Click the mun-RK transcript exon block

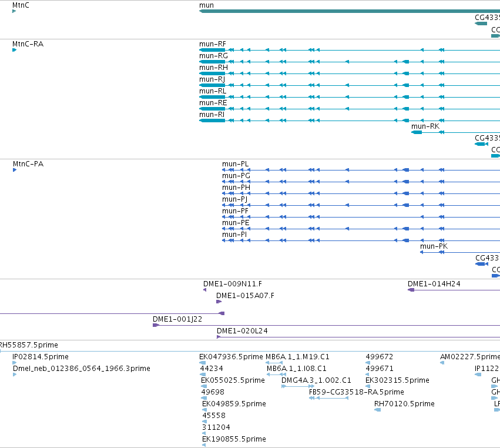pyautogui.click(x=417, y=132)
